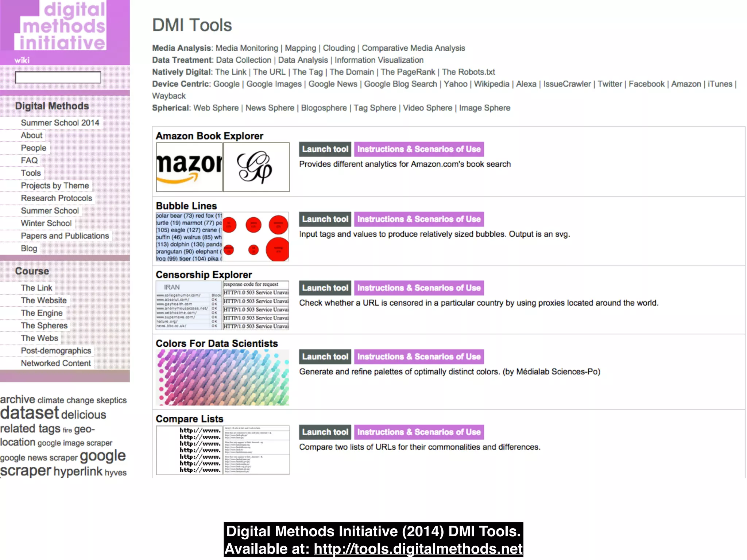
Task: Open The Link course page
Action: click(x=36, y=288)
